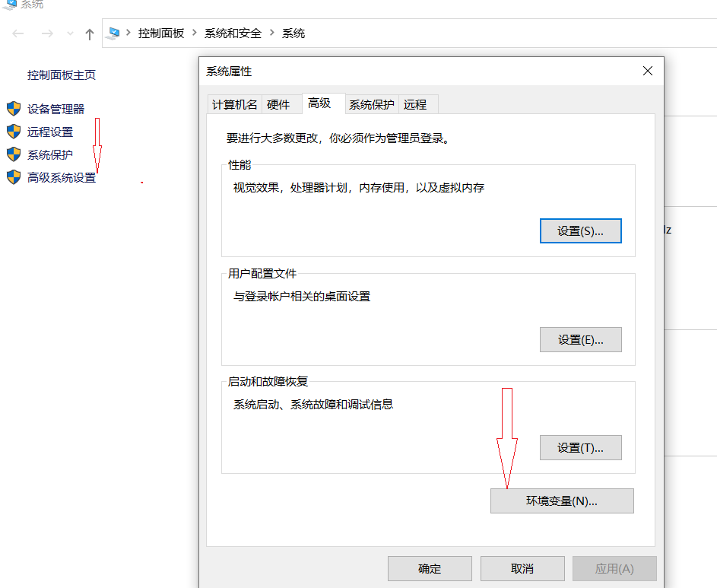The width and height of the screenshot is (717, 588).
Task: Click text 与登录帐户相关的桌面设置
Action: click(302, 297)
